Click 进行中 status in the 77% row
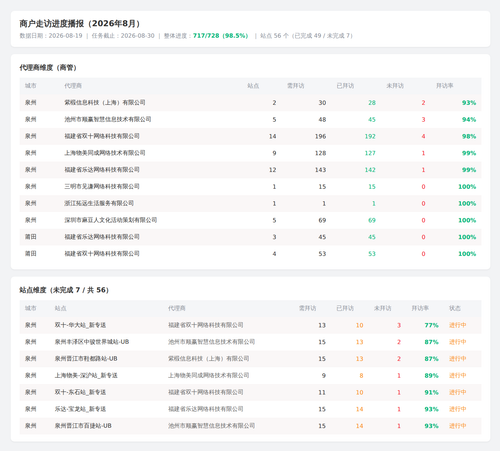This screenshot has width=500, height=451. [x=458, y=325]
